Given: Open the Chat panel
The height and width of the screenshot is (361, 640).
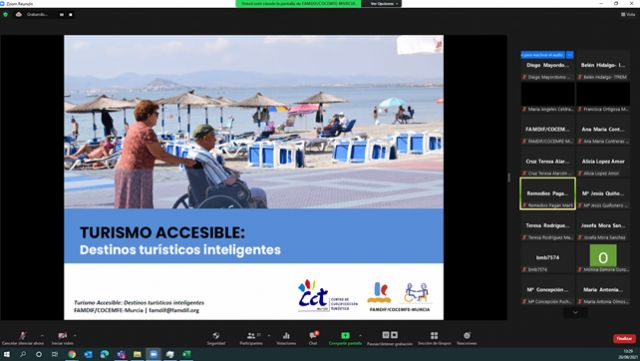Looking at the screenshot, I should [x=313, y=338].
